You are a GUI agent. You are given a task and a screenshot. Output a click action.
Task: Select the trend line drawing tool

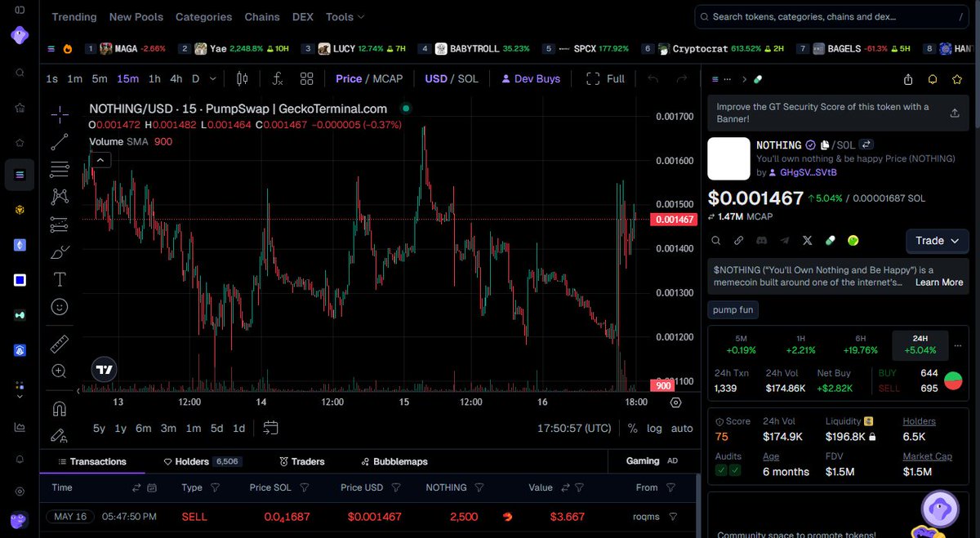coord(60,142)
